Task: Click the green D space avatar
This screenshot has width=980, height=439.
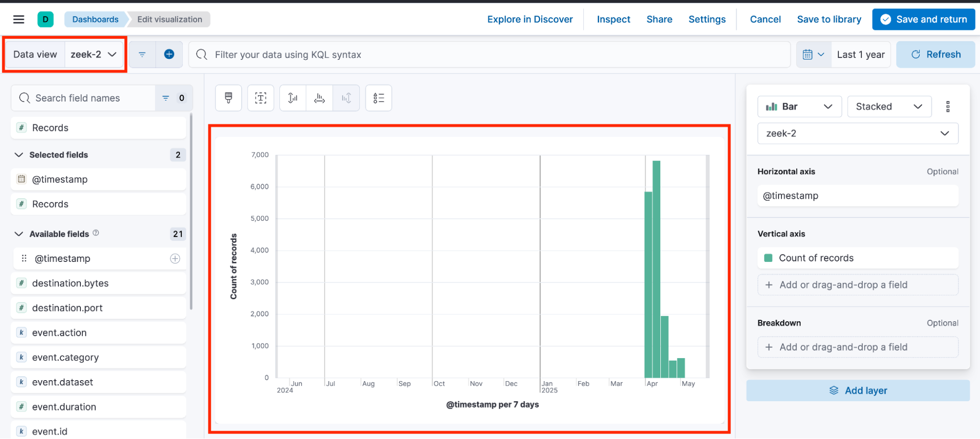Action: click(46, 19)
